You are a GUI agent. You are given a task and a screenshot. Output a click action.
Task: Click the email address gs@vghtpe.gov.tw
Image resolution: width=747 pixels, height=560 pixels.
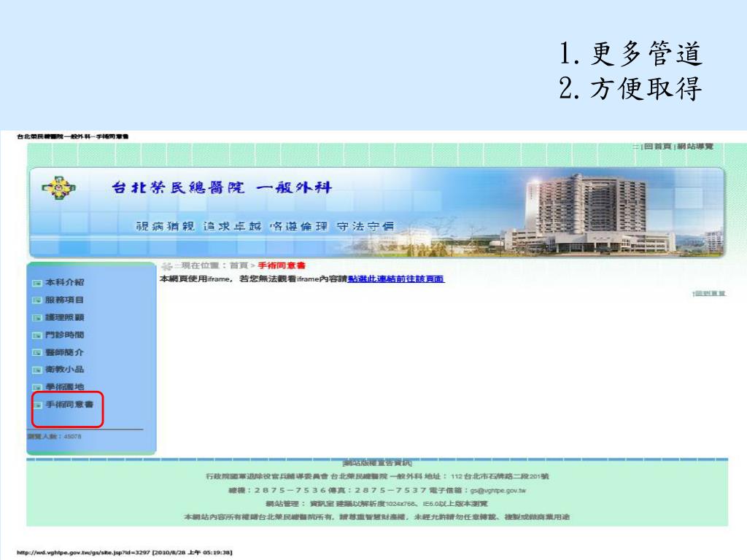click(x=498, y=491)
